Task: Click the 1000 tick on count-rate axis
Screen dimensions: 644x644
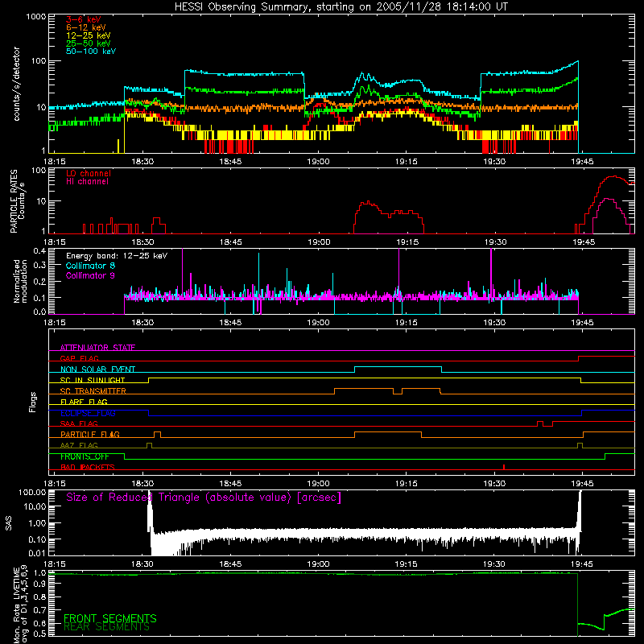Action: click(36, 17)
